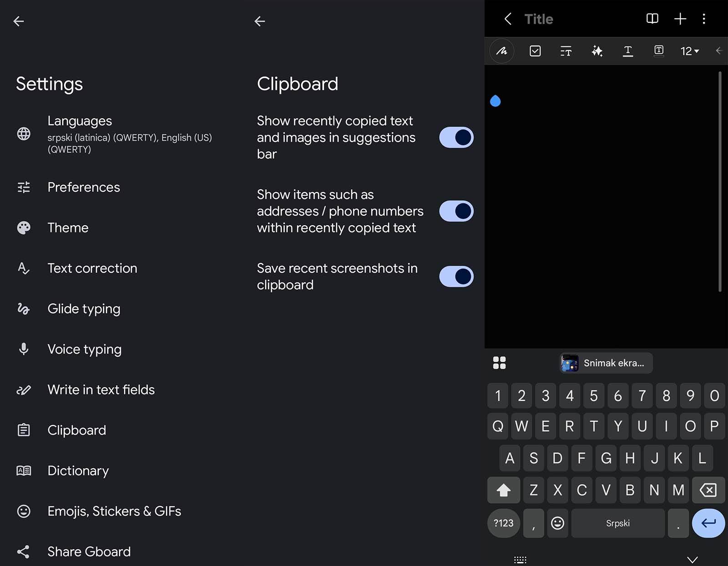The width and height of the screenshot is (728, 566).
Task: Open the Glide typing settings
Action: pos(84,309)
